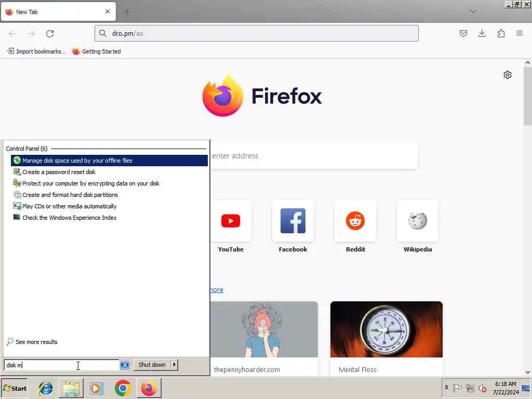The image size is (532, 399).
Task: Click the Start button
Action: point(14,389)
